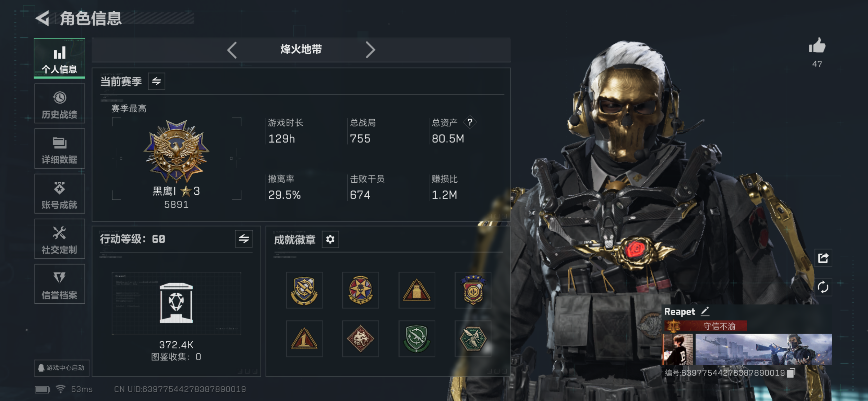868x401 pixels.
Task: Rotate the character with the refresh icon
Action: [823, 287]
